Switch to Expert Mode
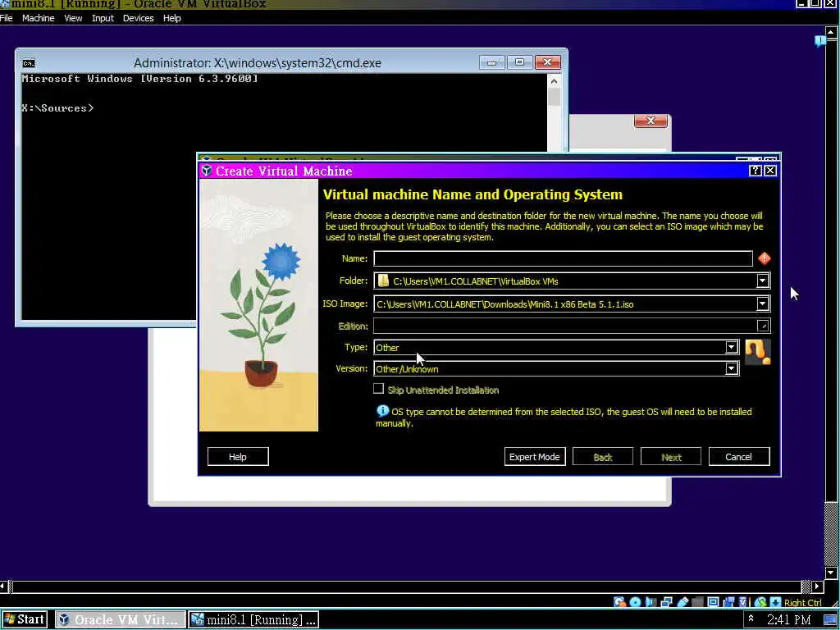 (x=535, y=457)
